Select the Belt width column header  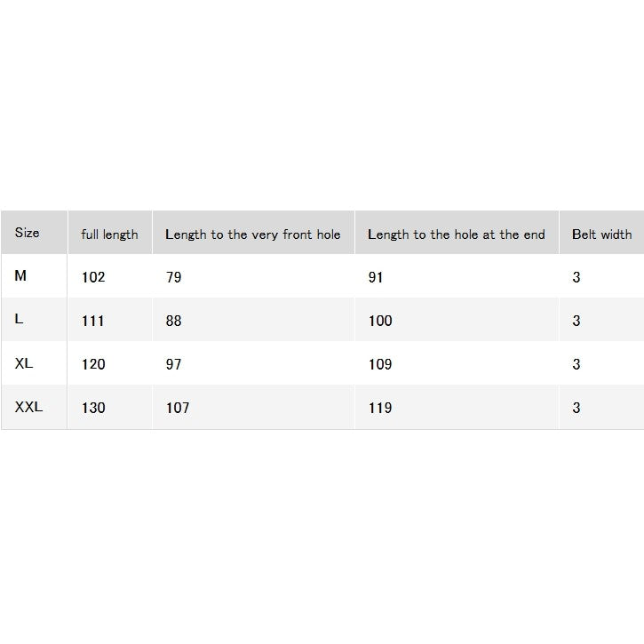tap(601, 235)
